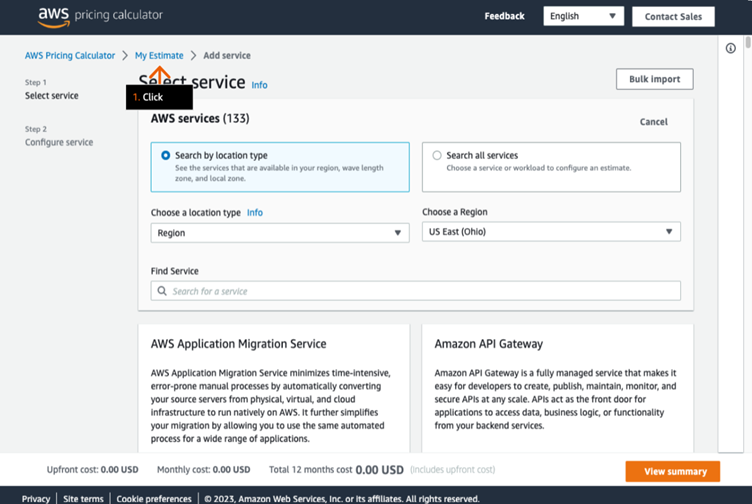Click Info link next to location type

(x=255, y=213)
